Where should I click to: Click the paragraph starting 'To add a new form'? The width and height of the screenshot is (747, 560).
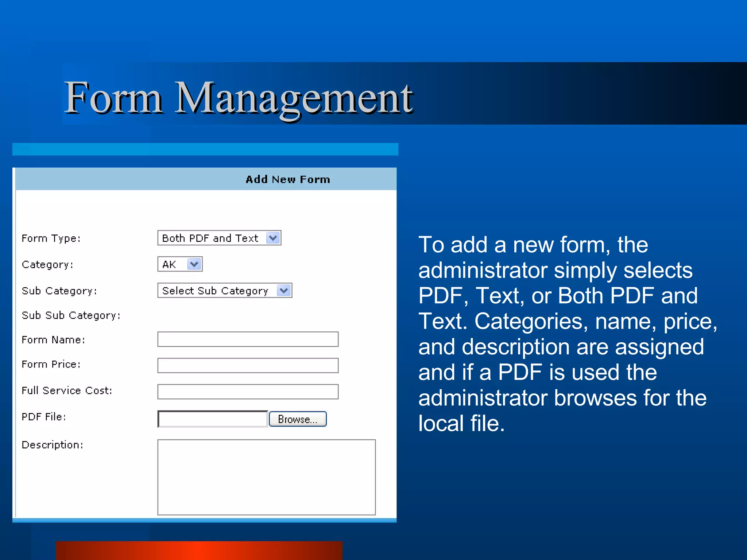pyautogui.click(x=567, y=334)
